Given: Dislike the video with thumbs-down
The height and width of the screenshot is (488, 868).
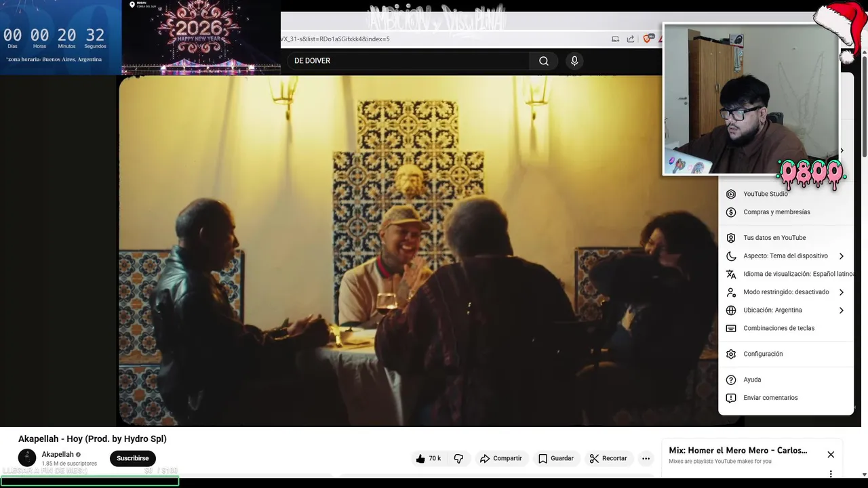Looking at the screenshot, I should (458, 459).
